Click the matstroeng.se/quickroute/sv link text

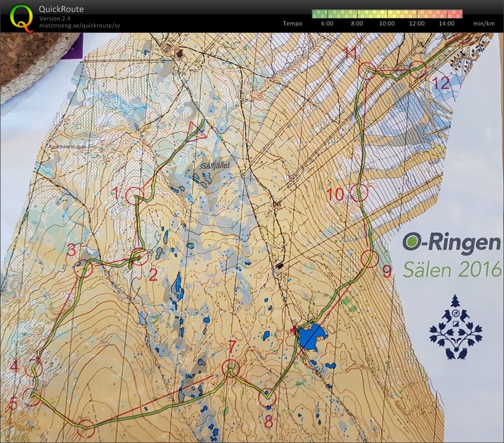coord(80,26)
